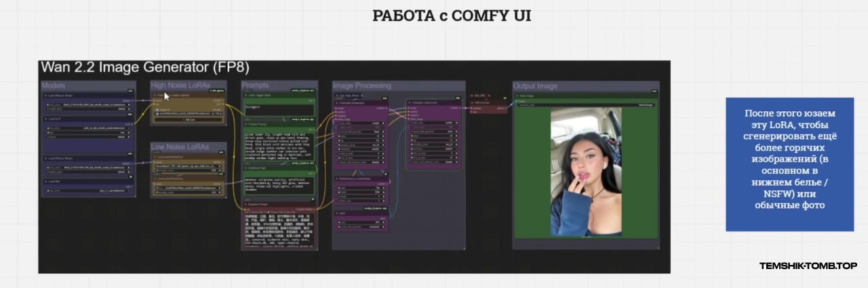Select the High Noise LoRAs group title

pos(180,85)
